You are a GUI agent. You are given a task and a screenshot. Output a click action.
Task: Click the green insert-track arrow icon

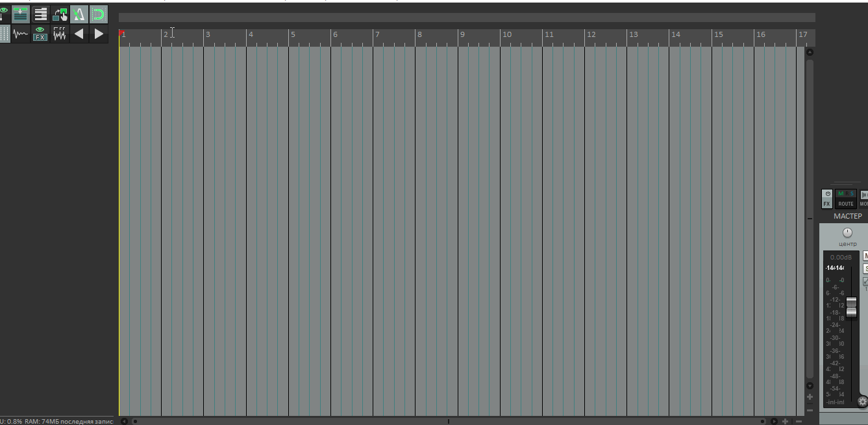21,14
